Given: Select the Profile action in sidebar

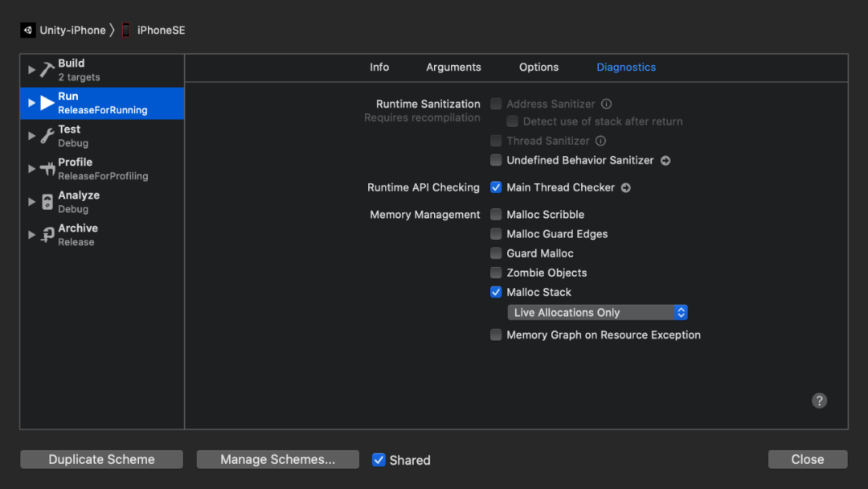Looking at the screenshot, I should coord(75,168).
